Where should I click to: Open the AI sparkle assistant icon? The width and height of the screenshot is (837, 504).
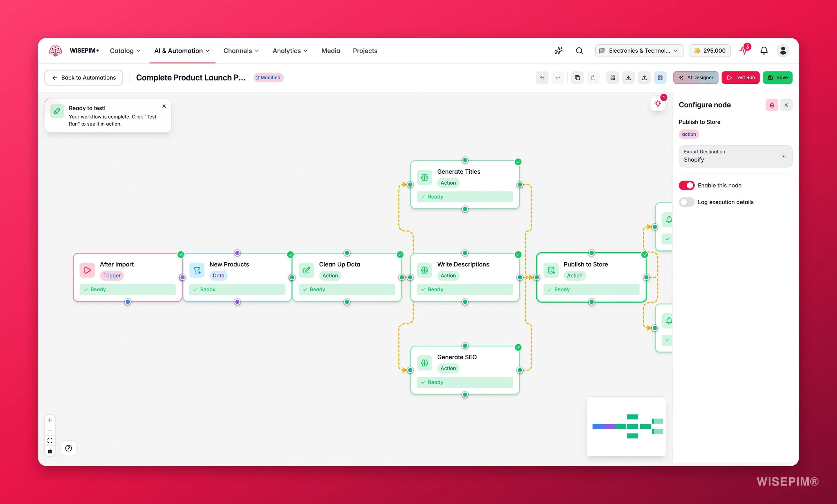click(x=559, y=51)
